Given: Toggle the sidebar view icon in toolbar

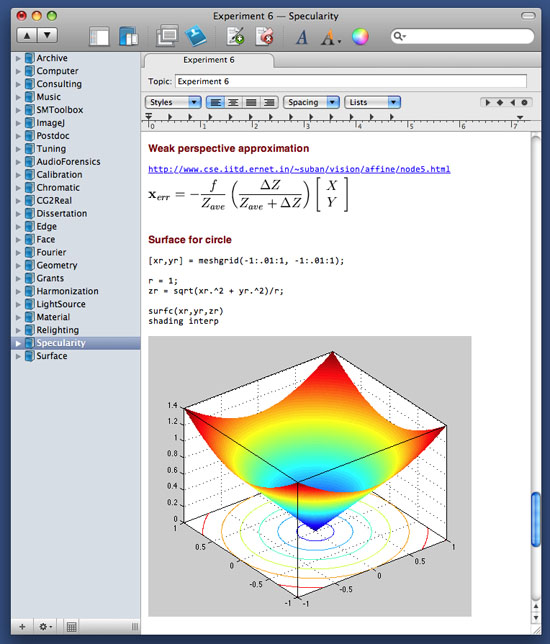Looking at the screenshot, I should (x=99, y=37).
